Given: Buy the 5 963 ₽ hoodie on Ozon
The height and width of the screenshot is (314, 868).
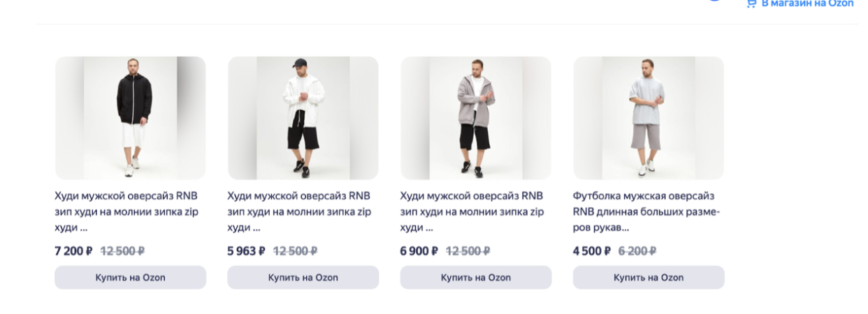Looking at the screenshot, I should 303,278.
